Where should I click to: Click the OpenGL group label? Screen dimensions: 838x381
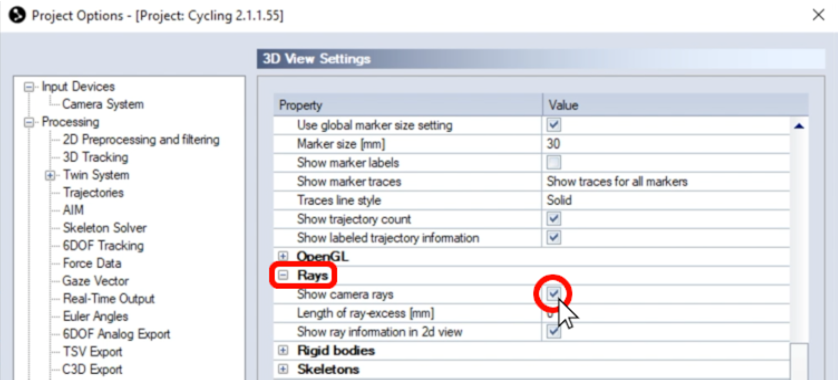click(322, 256)
